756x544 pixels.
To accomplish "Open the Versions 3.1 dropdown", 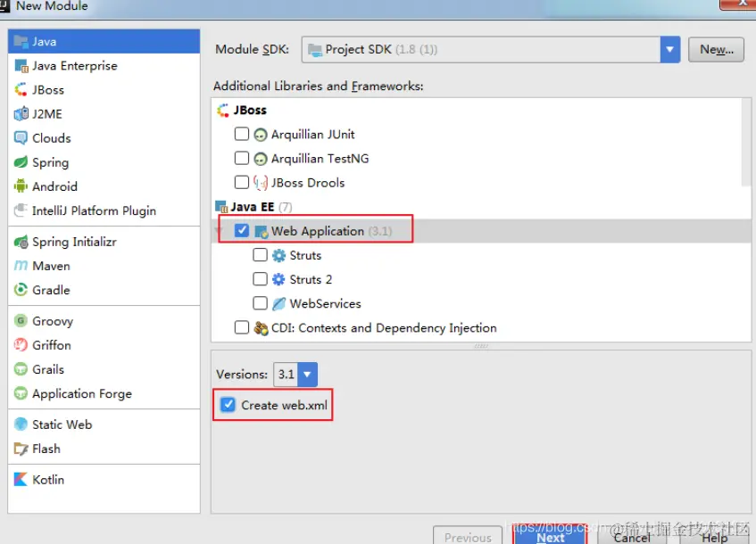I will click(x=307, y=375).
